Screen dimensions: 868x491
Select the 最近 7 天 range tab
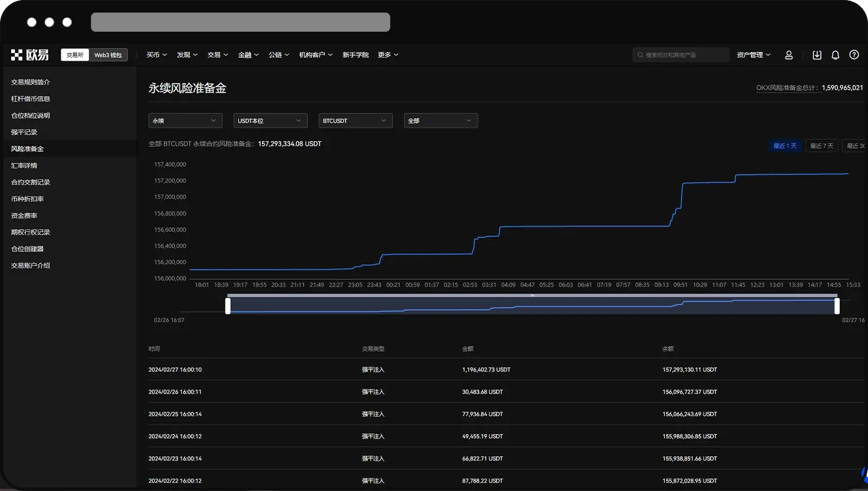point(821,146)
